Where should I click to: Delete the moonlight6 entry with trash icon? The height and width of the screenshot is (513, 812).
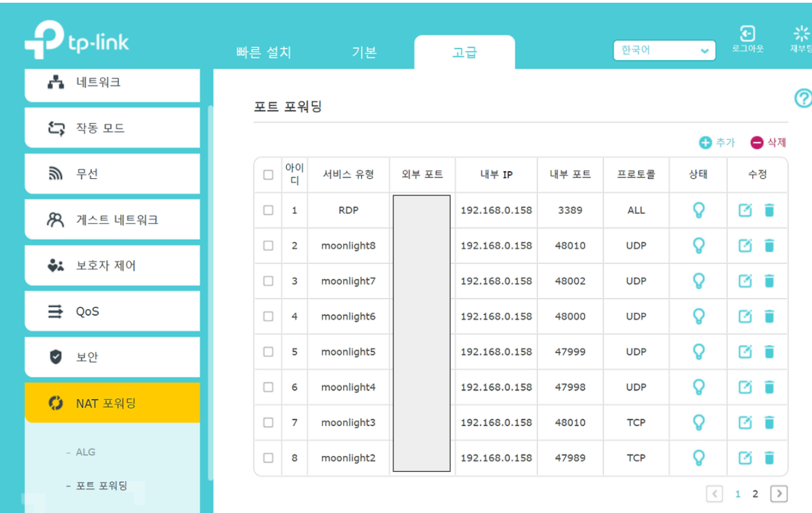click(769, 316)
